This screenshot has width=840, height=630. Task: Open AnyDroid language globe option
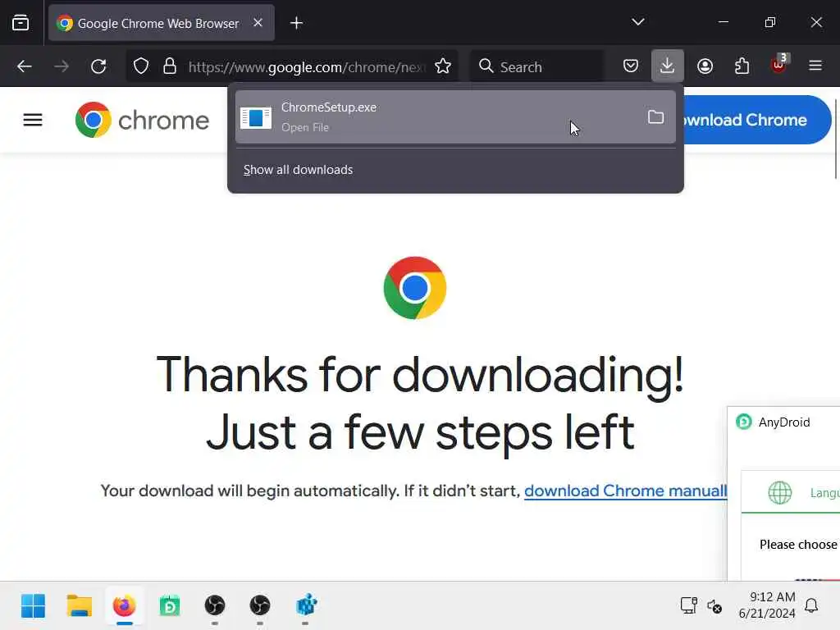779,492
